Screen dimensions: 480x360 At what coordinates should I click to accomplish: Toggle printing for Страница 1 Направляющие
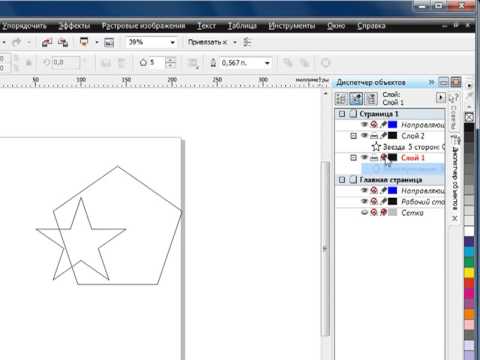click(x=374, y=125)
